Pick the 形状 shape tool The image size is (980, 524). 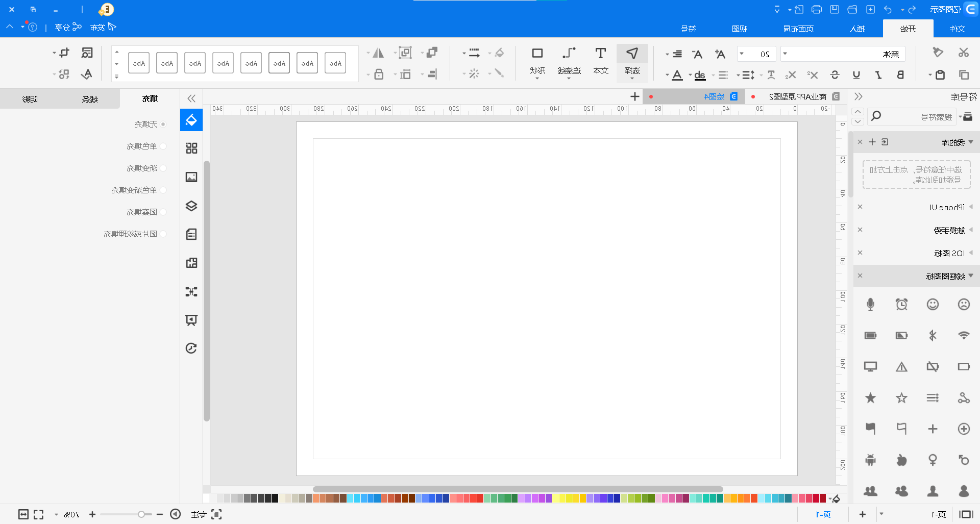537,62
